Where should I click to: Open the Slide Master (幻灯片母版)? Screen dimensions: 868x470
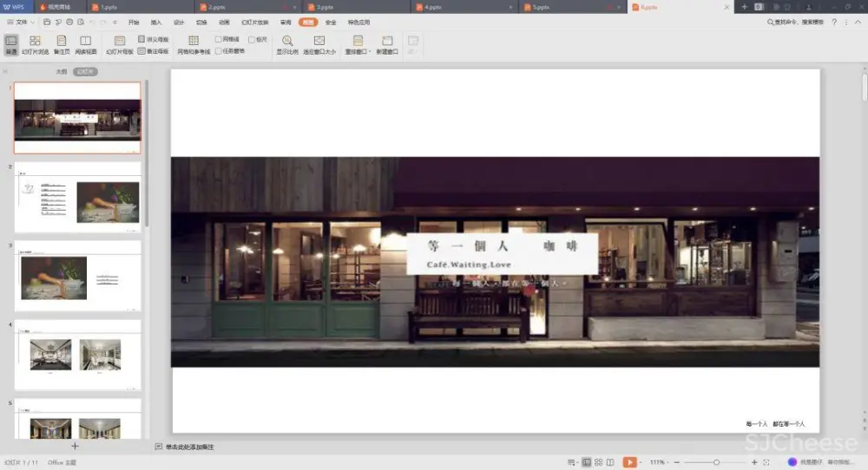point(120,44)
